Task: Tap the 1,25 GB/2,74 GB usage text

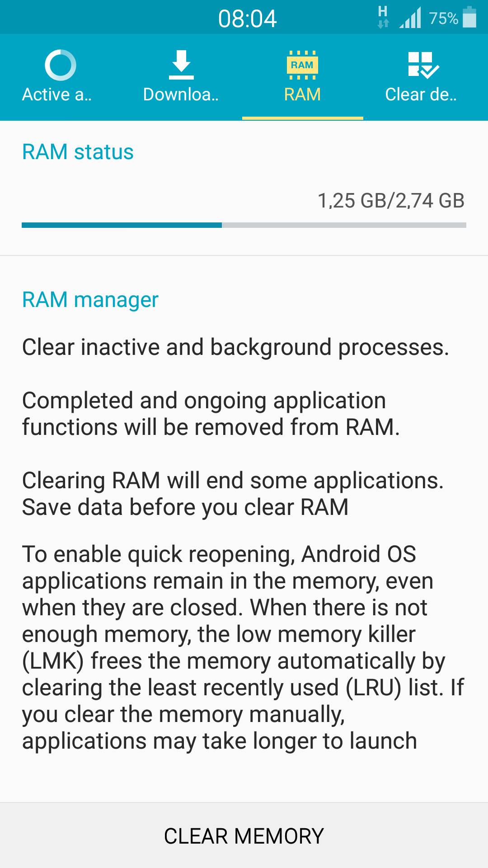Action: click(391, 201)
